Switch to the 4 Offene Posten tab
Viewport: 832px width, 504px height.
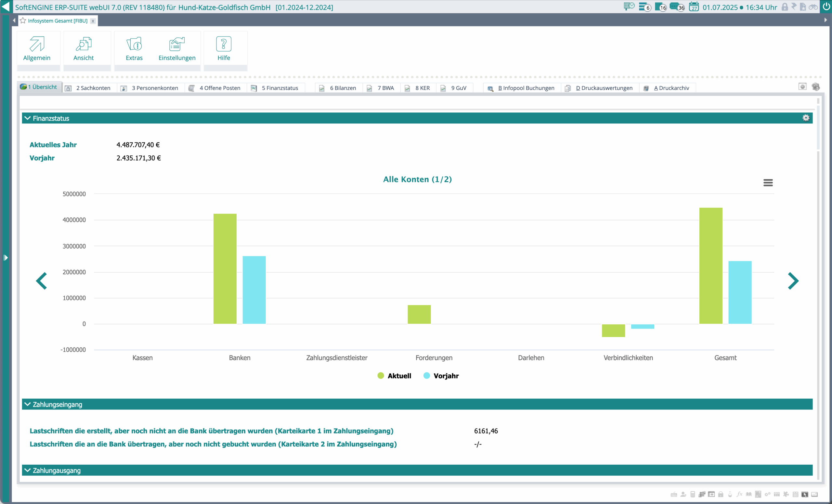pos(215,88)
